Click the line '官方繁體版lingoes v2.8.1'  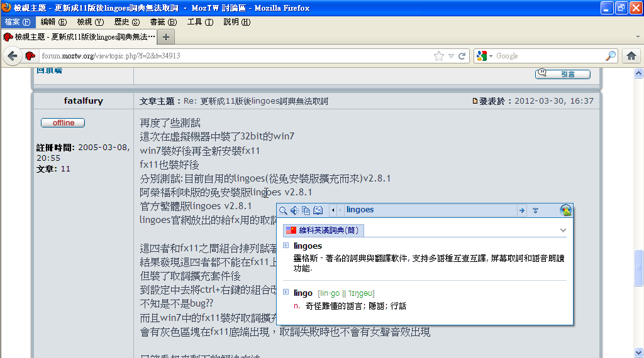coord(196,206)
